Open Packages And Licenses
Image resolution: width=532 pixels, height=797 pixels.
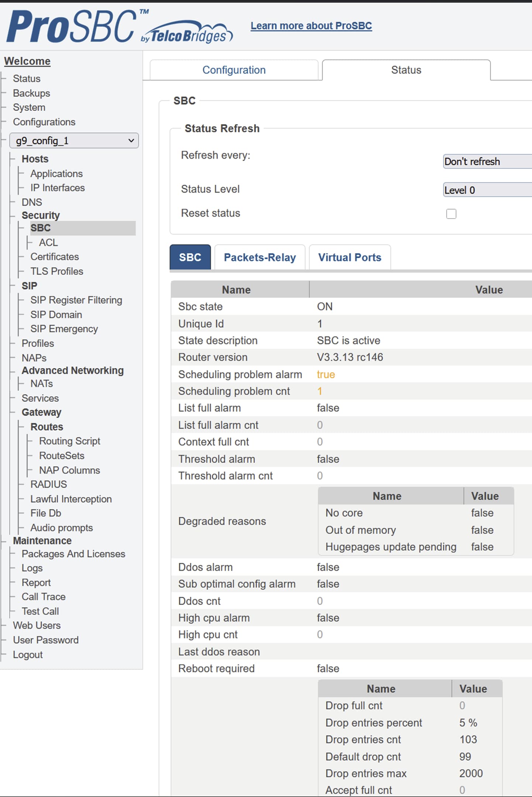(x=73, y=554)
